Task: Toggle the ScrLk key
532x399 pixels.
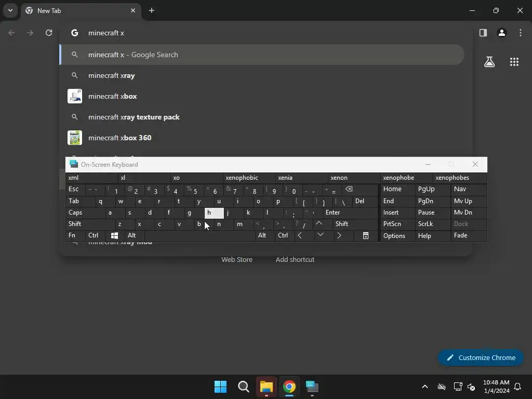Action: pyautogui.click(x=432, y=224)
